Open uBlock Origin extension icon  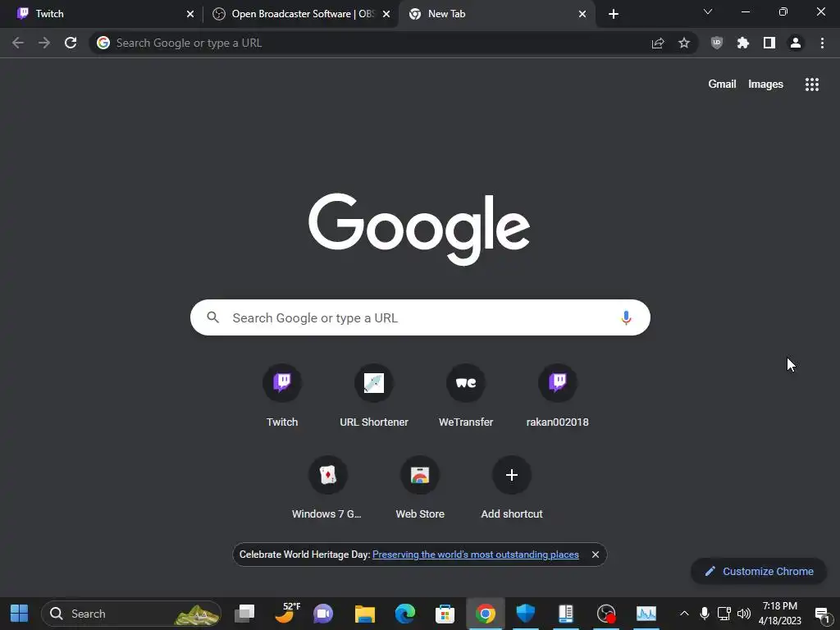click(717, 43)
